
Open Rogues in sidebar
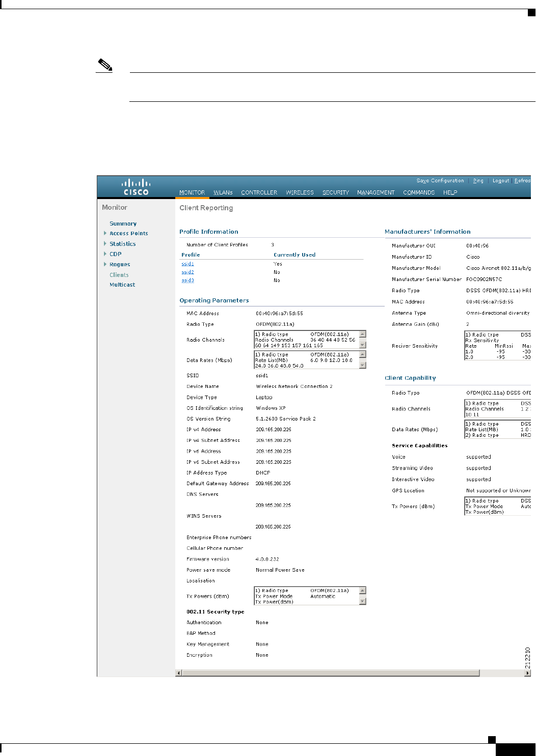click(x=120, y=264)
